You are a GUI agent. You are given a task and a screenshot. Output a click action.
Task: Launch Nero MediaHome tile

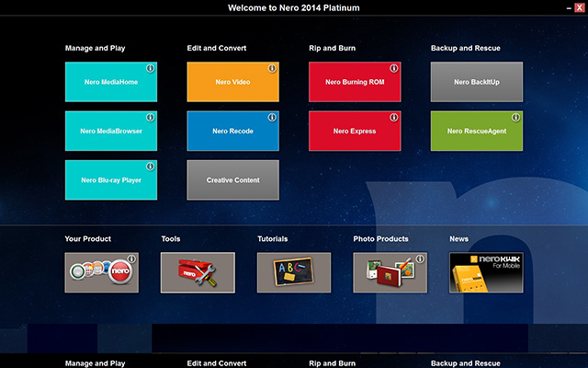tap(111, 82)
